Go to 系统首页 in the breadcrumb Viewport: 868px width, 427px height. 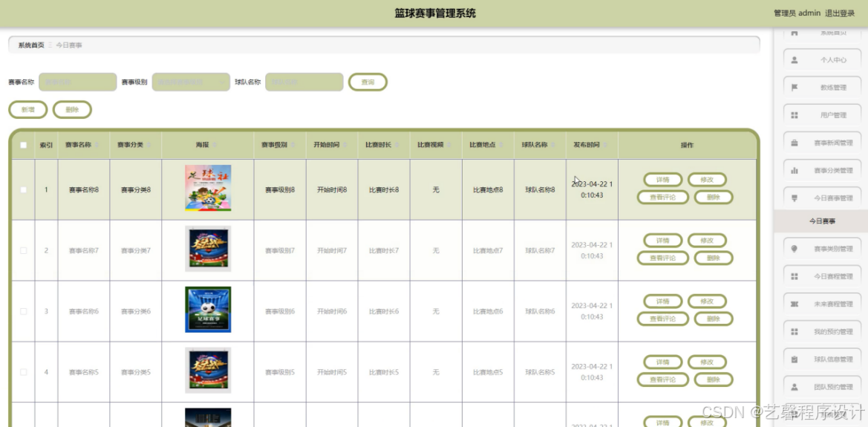click(x=31, y=45)
